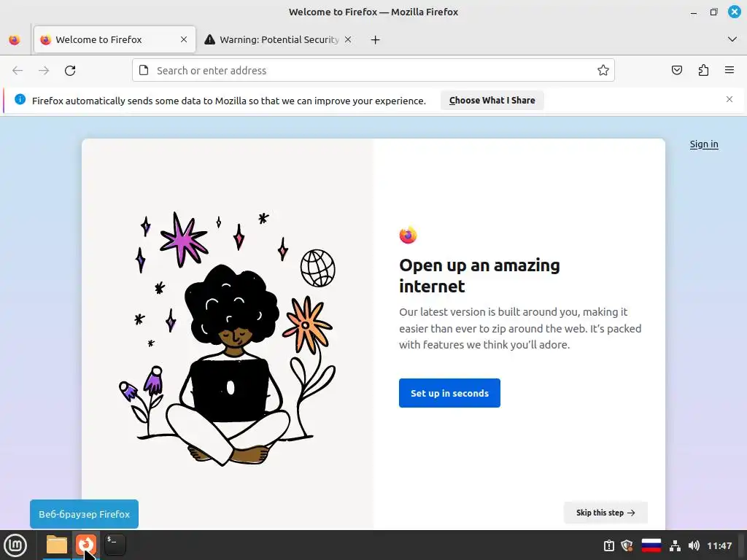The image size is (747, 560).
Task: Click Choose What I Share button
Action: pos(492,101)
